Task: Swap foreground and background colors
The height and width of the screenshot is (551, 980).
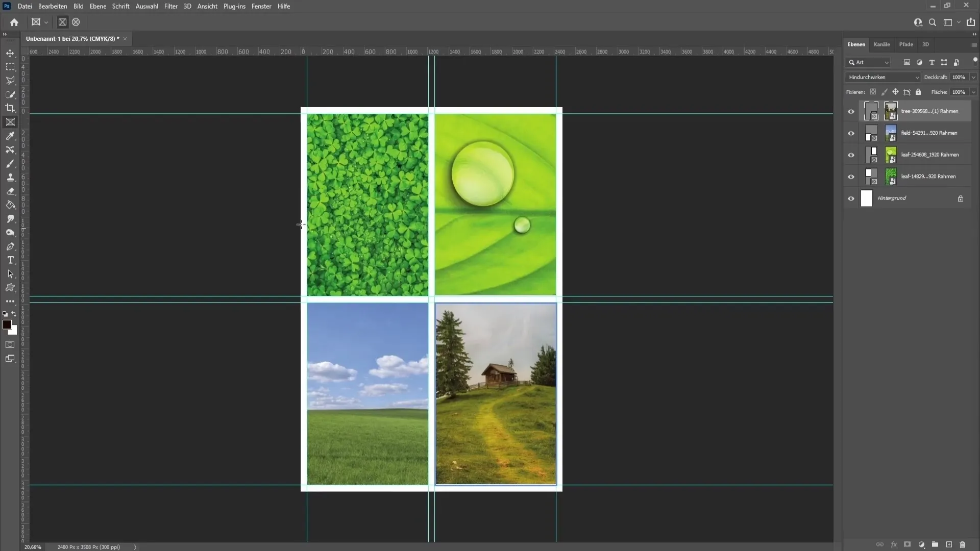Action: (x=14, y=314)
